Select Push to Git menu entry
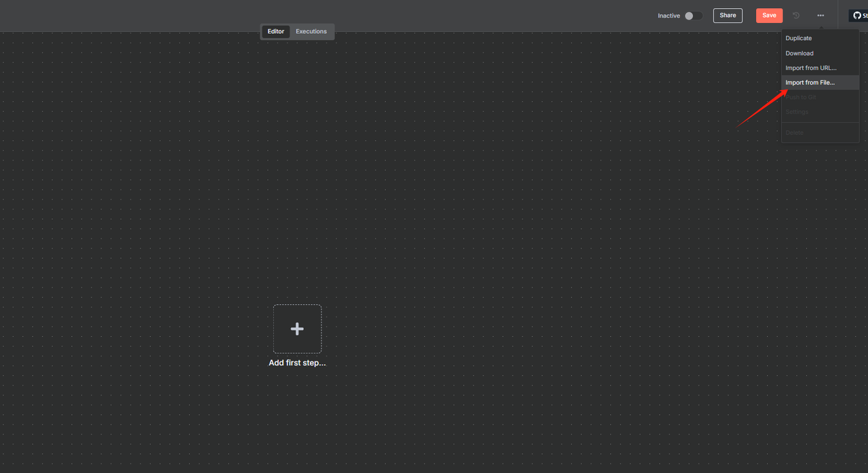Screen dimensions: 868x473 click(x=820, y=98)
